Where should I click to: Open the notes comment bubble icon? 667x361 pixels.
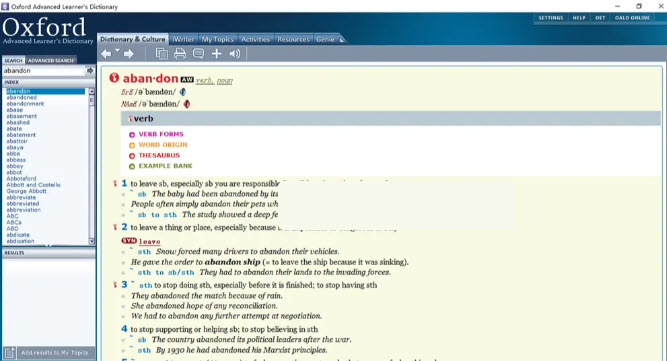click(x=198, y=54)
